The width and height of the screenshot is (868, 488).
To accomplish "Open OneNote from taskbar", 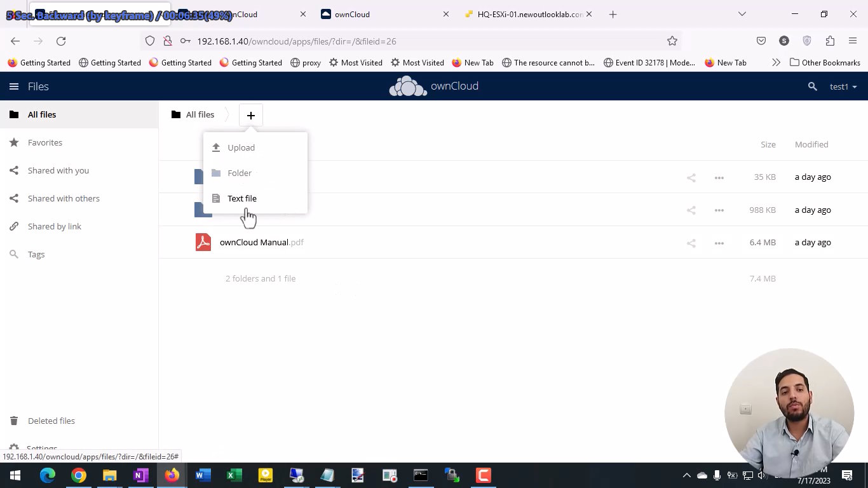I will pyautogui.click(x=141, y=475).
